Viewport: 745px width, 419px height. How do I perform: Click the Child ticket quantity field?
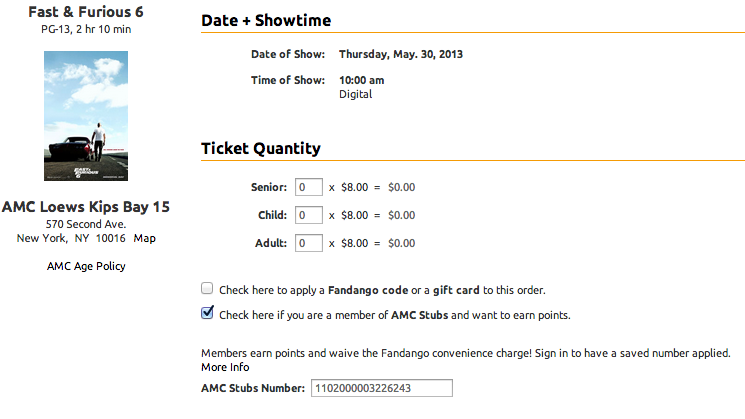click(309, 215)
